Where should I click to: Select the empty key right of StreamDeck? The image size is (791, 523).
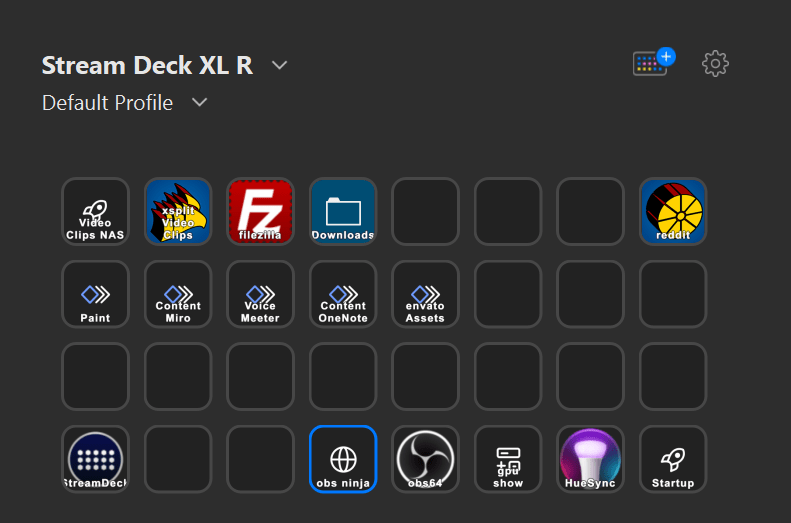click(x=178, y=459)
